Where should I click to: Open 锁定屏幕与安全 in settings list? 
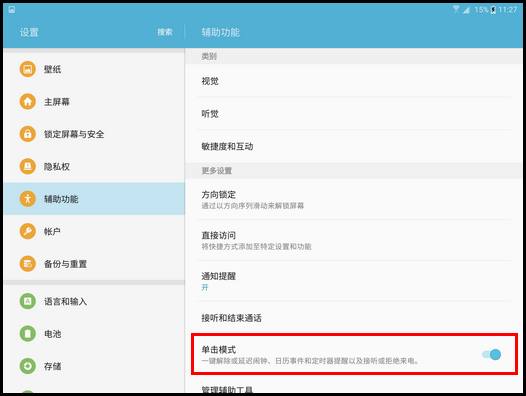[94, 134]
